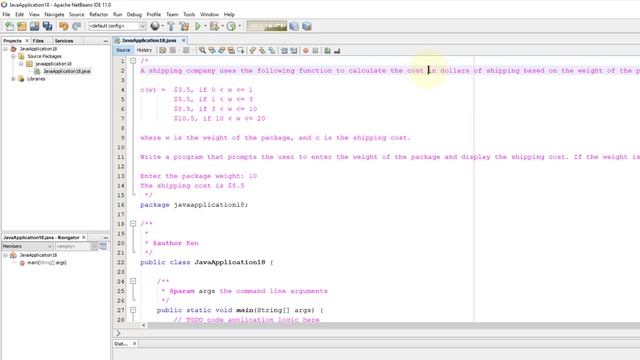Click the Debug Project icon

click(x=214, y=26)
